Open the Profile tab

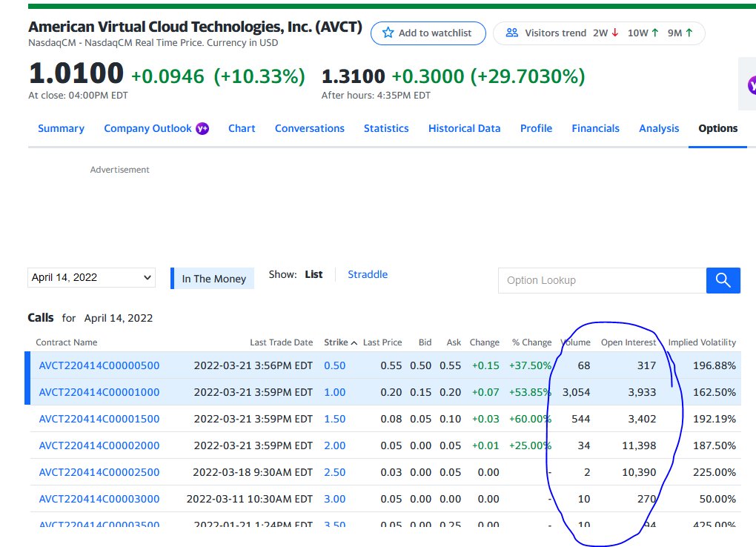(536, 128)
